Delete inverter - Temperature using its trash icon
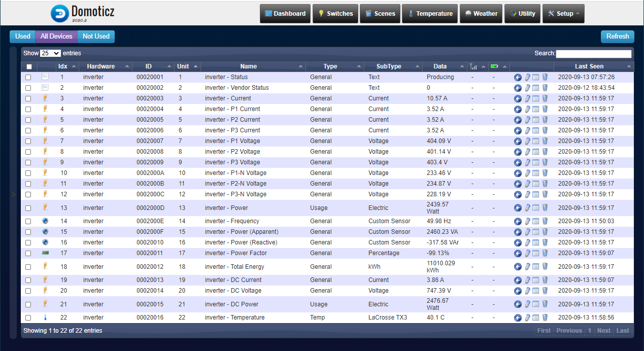The image size is (644, 351). [x=545, y=318]
